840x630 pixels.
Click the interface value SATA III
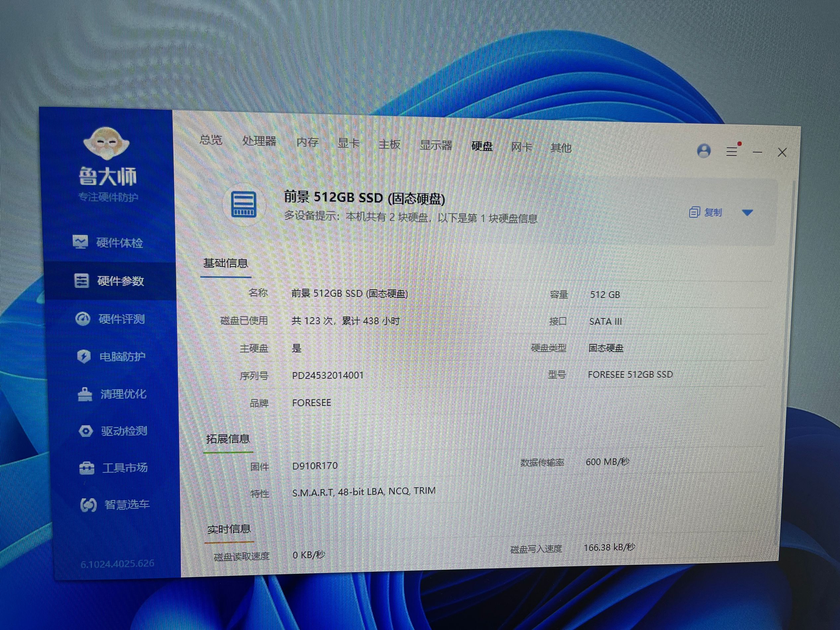click(x=605, y=321)
